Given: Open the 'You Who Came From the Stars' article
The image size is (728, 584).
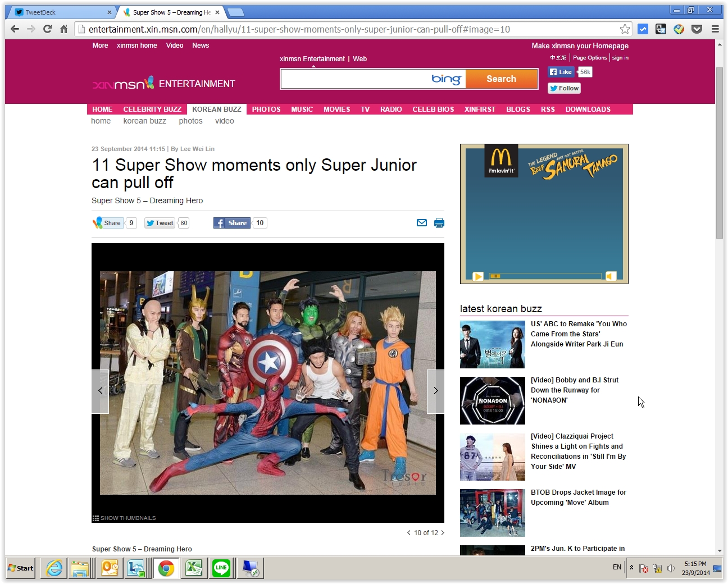Looking at the screenshot, I should [579, 334].
